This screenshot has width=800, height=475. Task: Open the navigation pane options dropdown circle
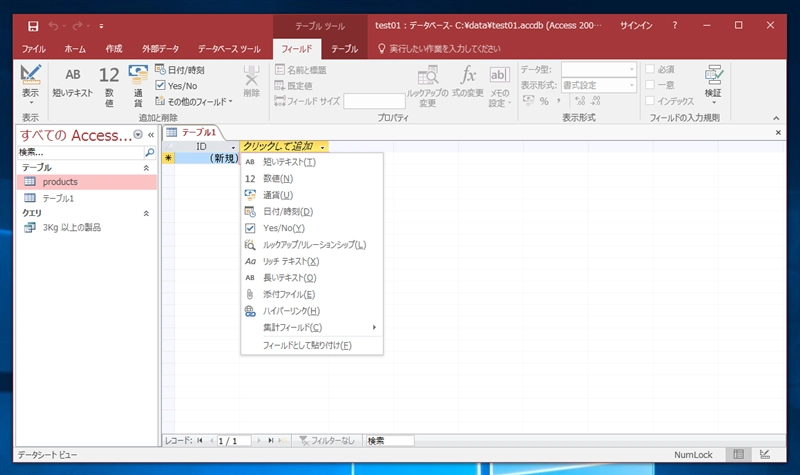click(x=138, y=135)
